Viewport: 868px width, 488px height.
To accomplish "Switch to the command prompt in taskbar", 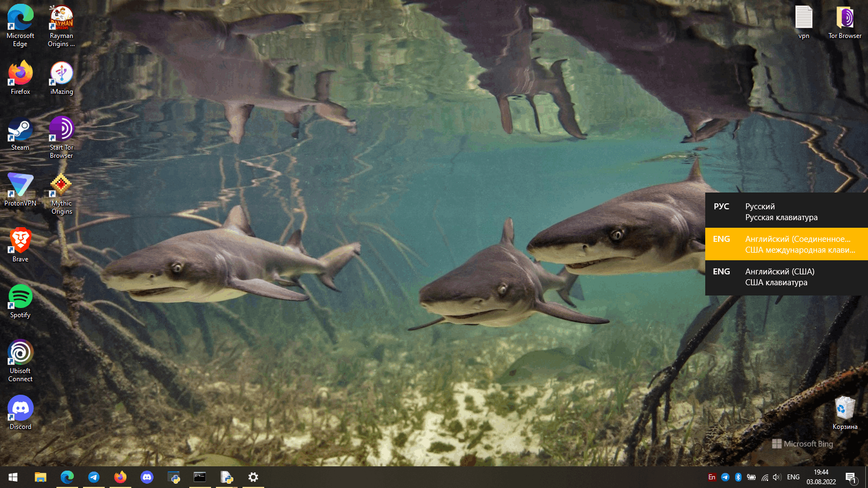I will (x=200, y=477).
